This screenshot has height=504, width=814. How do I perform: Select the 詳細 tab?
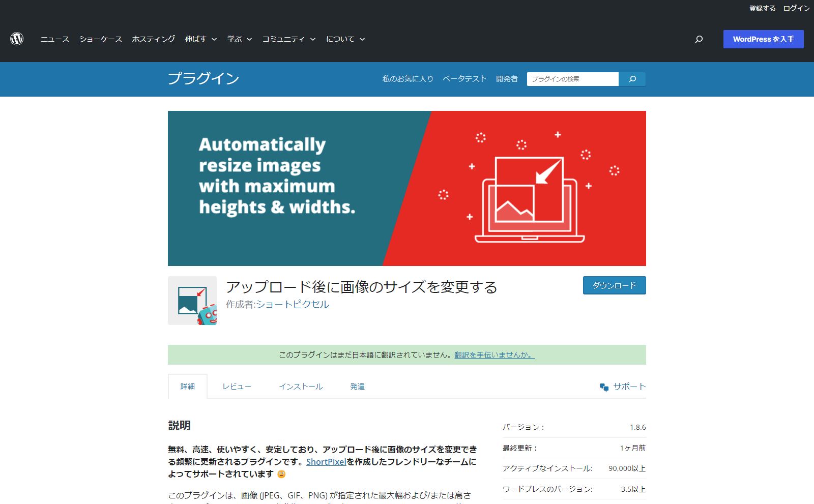188,387
